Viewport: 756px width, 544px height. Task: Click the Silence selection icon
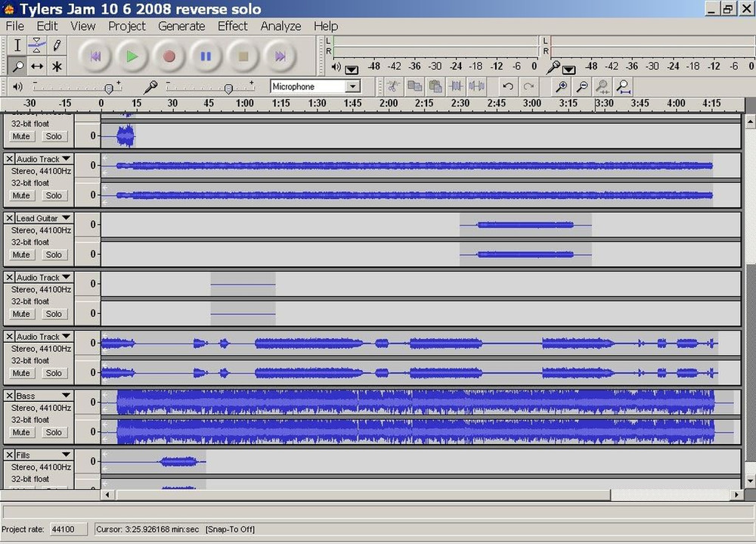476,85
